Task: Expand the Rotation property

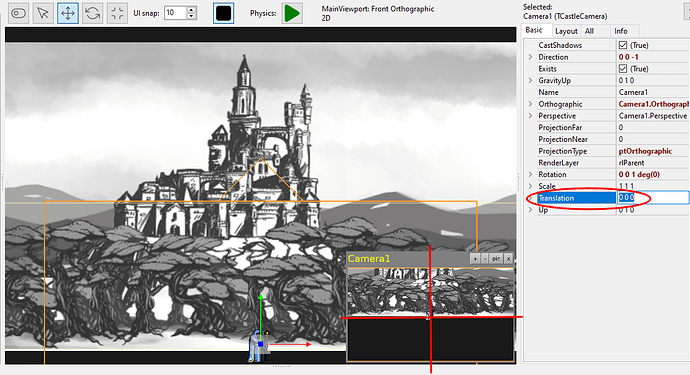Action: (530, 174)
